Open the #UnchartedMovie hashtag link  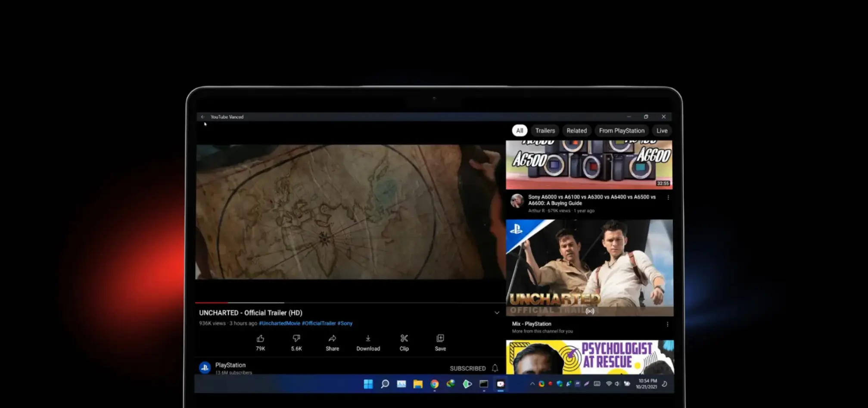[x=279, y=323]
